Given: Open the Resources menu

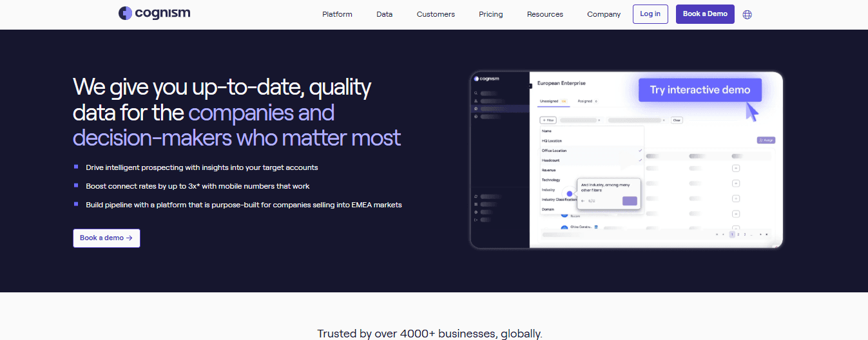Looking at the screenshot, I should (545, 14).
